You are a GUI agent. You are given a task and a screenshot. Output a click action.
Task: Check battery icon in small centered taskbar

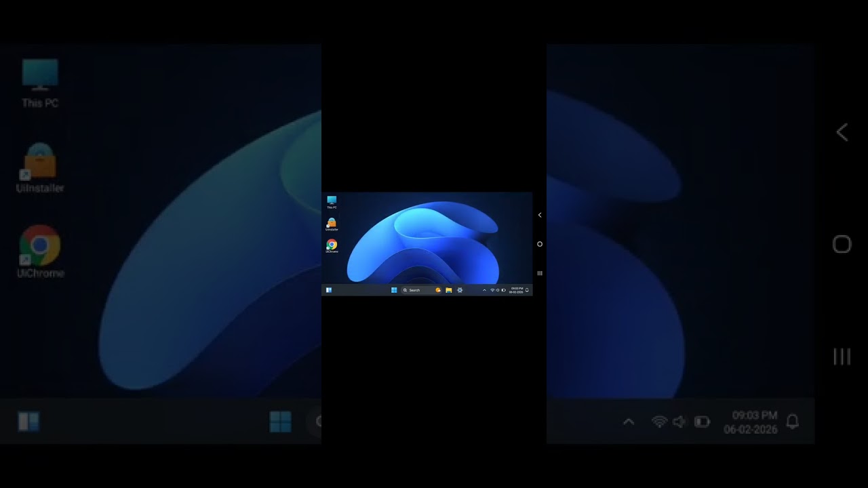pos(504,290)
